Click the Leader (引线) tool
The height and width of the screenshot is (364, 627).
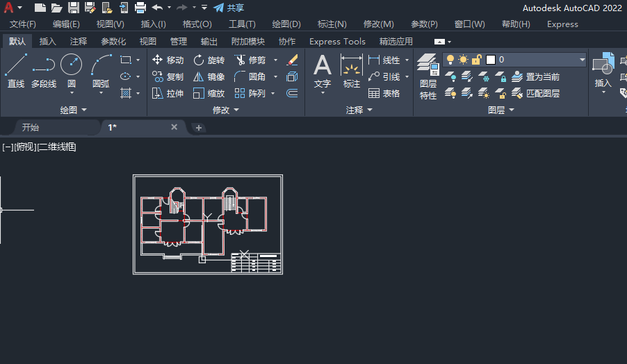(384, 76)
